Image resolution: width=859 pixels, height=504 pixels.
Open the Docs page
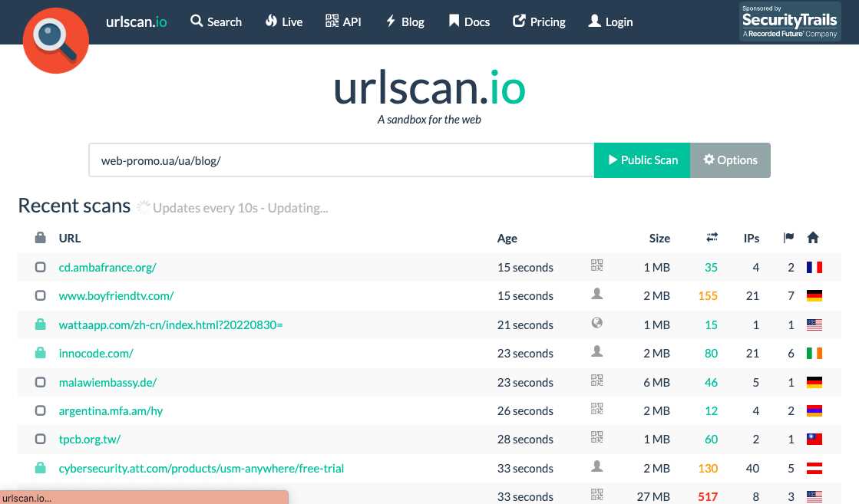tap(469, 22)
